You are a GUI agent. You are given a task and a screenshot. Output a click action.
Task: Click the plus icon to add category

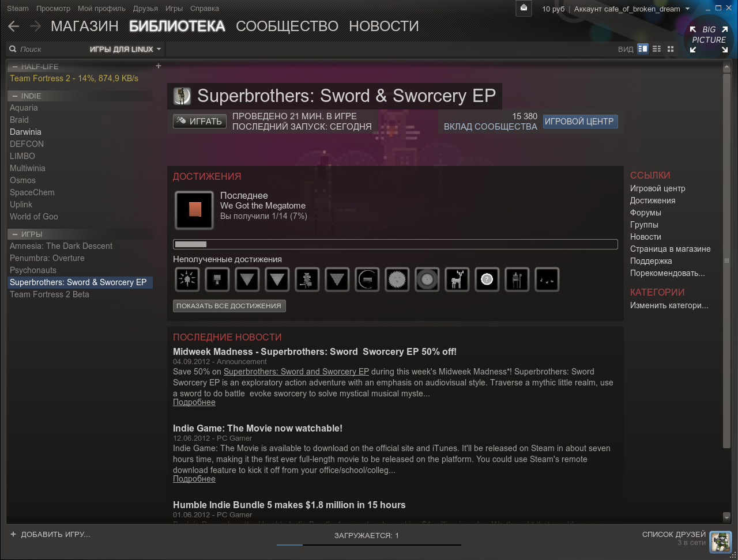159,66
